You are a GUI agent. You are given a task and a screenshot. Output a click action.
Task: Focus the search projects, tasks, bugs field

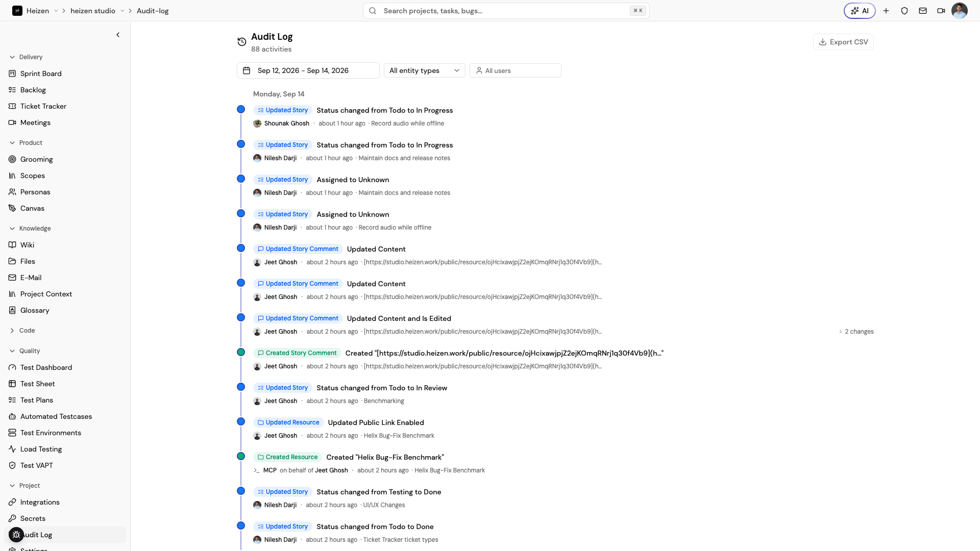click(506, 11)
